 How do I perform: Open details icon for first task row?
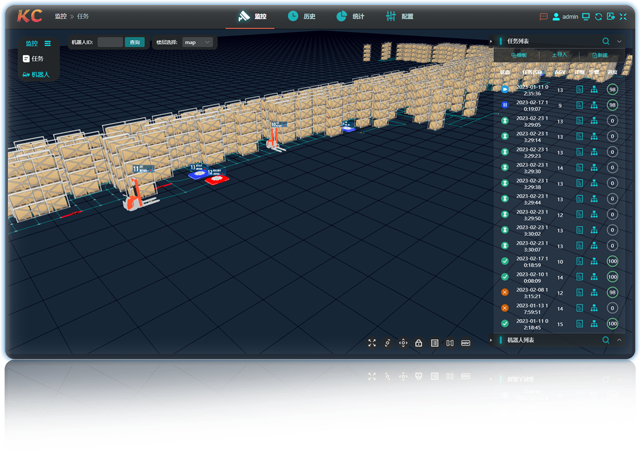(x=580, y=90)
